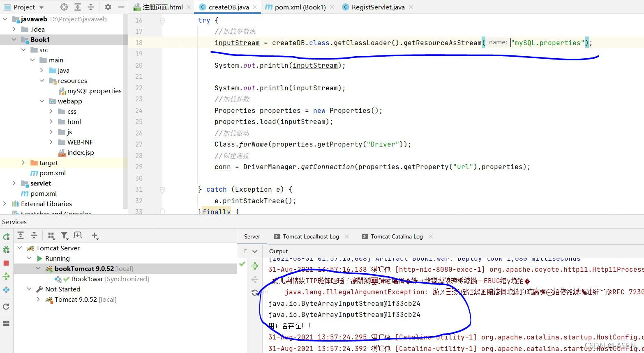Screen dimensions: 644x353
Task: Click Open in New Tab icon in Services
Action: 78,235
